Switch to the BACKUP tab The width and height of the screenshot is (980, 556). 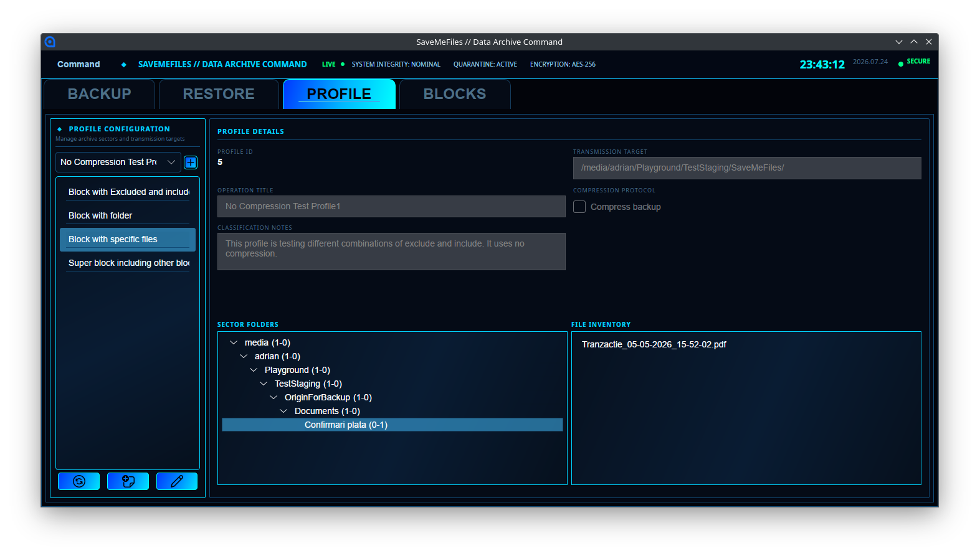coord(100,94)
